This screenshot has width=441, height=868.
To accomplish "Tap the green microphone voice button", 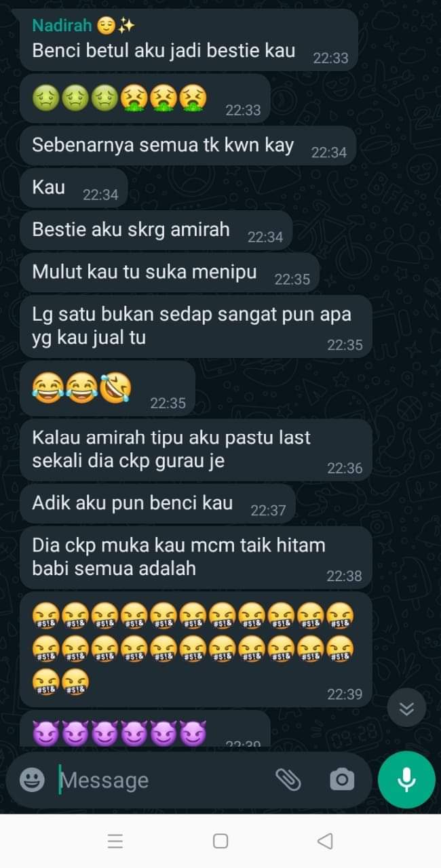I will point(406,780).
